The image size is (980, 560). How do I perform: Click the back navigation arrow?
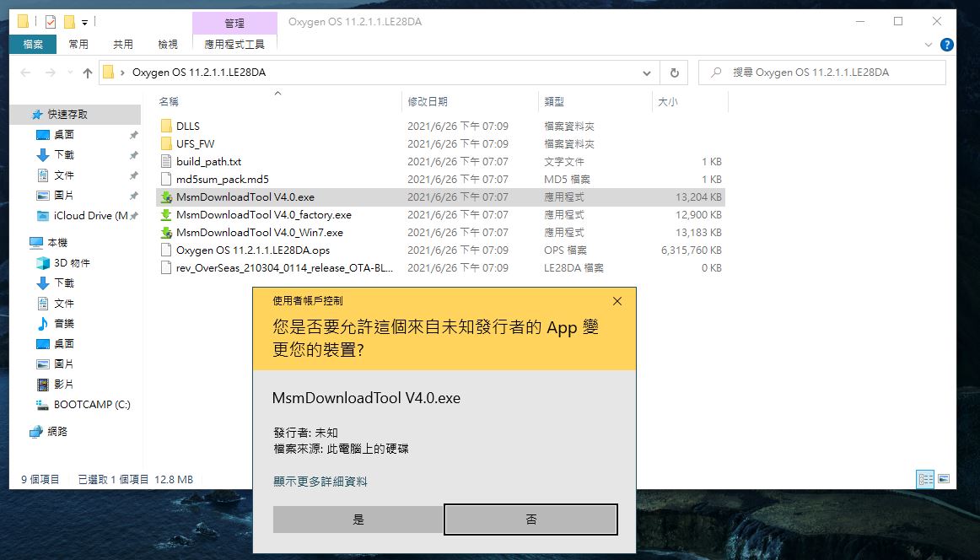[x=25, y=73]
